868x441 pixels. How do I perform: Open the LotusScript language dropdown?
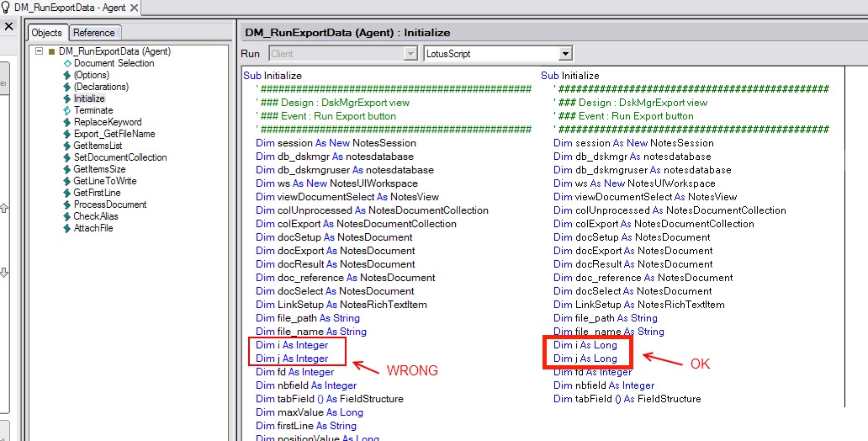(x=565, y=54)
